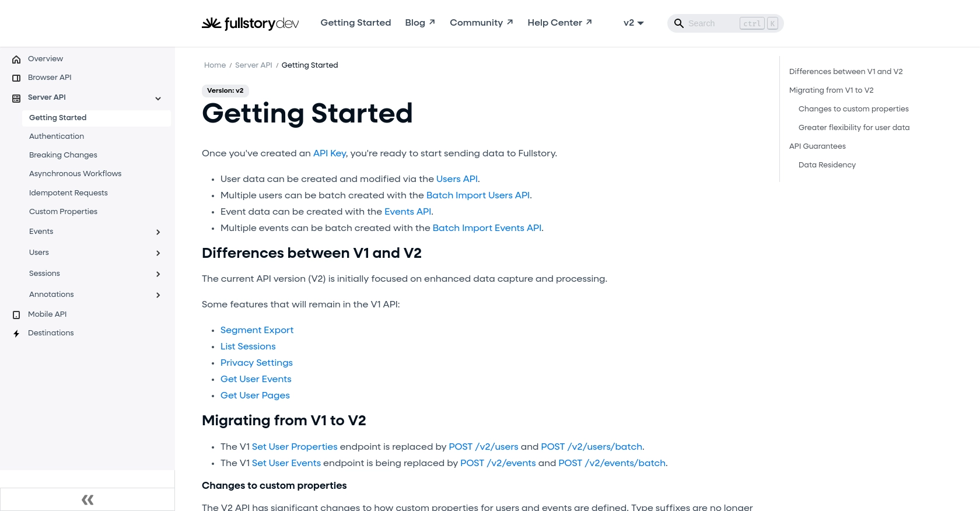Select Overview in the sidebar

[45, 59]
